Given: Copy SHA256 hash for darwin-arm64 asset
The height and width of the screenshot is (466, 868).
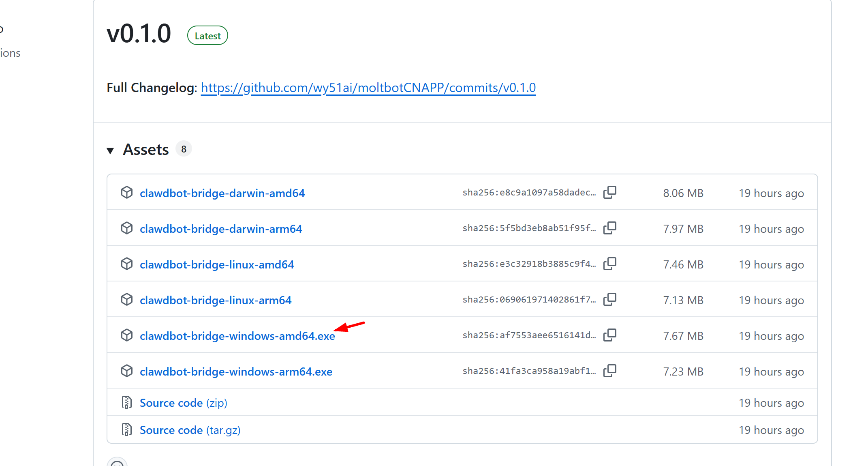Looking at the screenshot, I should 609,228.
